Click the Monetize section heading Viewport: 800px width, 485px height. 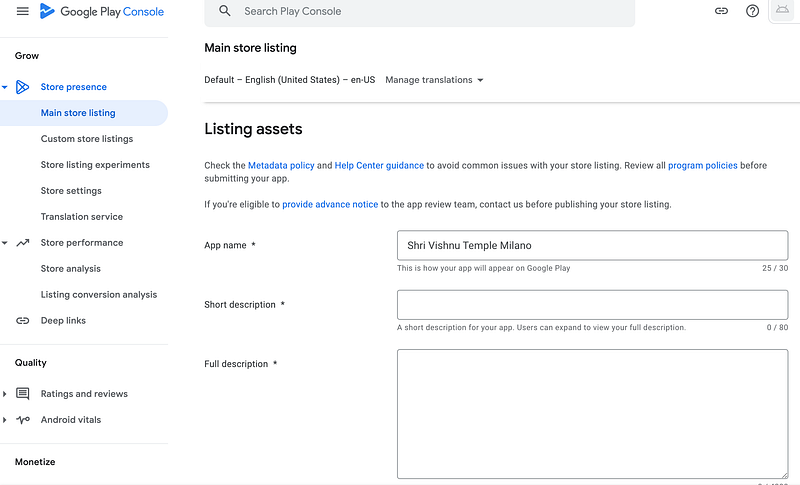click(35, 462)
